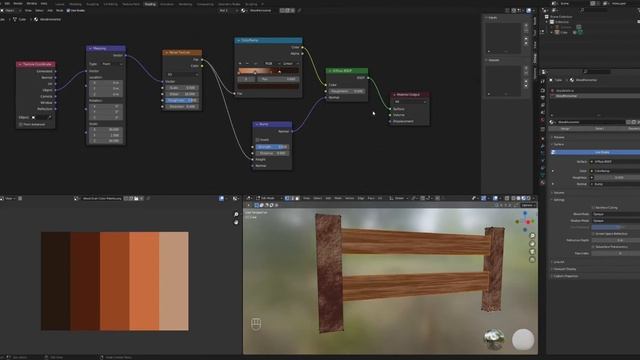
Task: Click ColorRamp gradient bar
Action: [268, 71]
